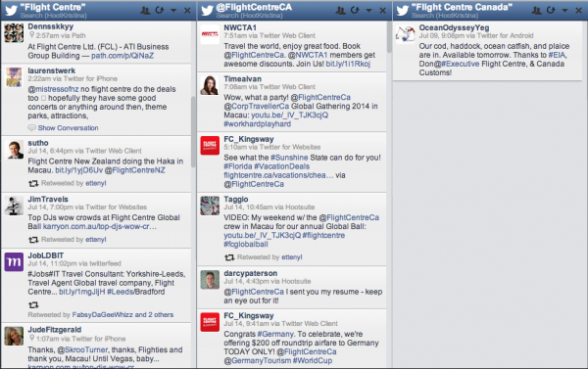588x369 pixels.
Task: Click location pin on JudeFitzgerald's tweet
Action: (x=32, y=339)
